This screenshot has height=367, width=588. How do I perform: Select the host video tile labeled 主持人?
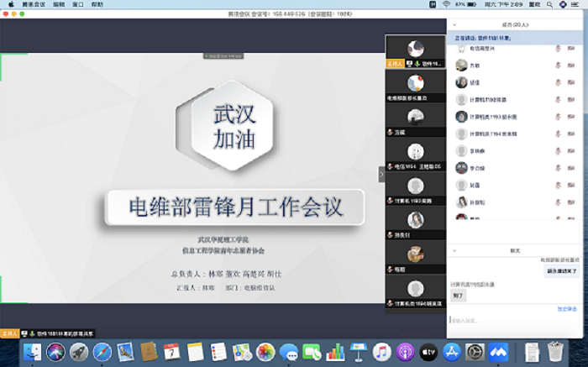416,52
